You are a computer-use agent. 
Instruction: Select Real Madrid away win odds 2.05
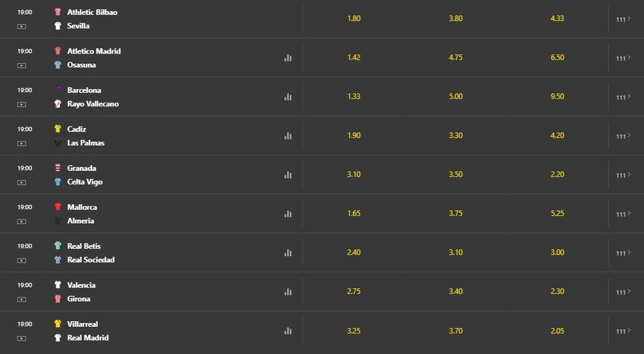click(557, 331)
